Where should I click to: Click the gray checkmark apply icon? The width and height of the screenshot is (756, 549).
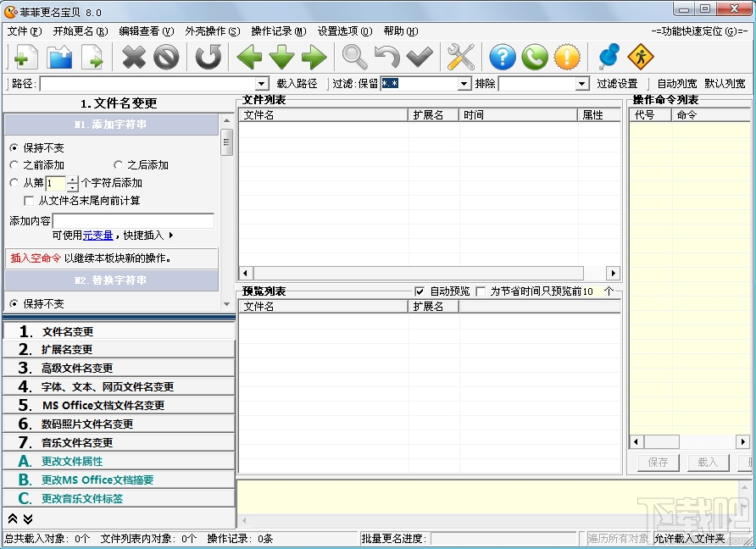click(420, 57)
